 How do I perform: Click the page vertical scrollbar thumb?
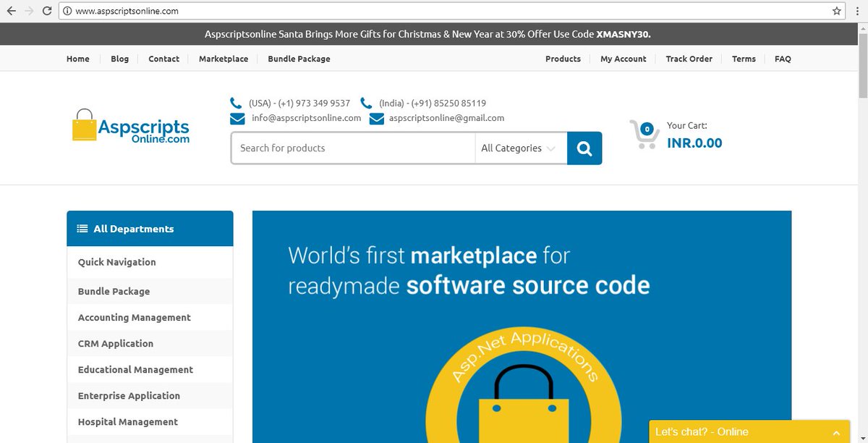coord(862,65)
